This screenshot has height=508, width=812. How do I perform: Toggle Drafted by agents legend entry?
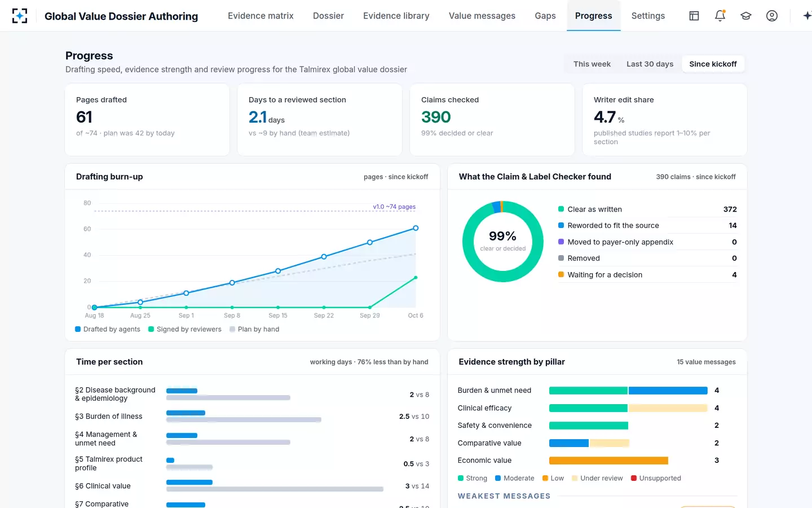108,329
